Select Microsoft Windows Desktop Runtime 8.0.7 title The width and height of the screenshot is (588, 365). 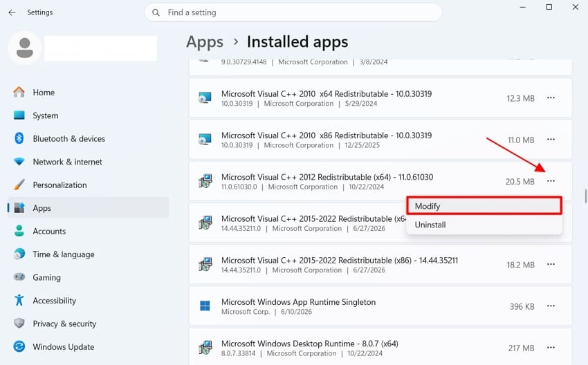310,344
